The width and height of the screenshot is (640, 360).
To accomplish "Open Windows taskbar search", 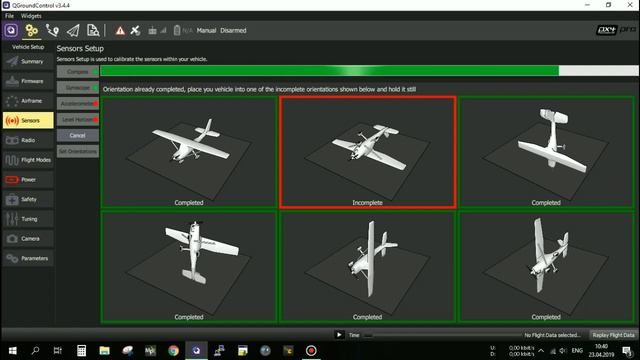I will pos(36,351).
